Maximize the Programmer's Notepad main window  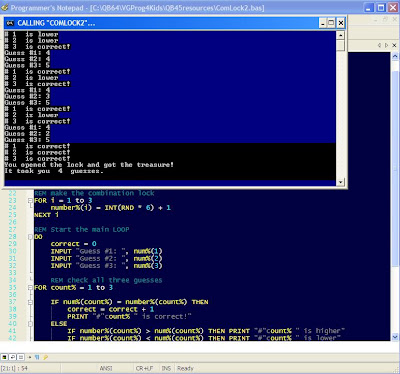point(381,8)
